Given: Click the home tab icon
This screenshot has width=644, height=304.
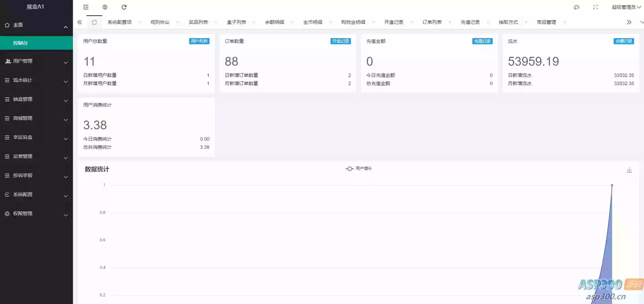Looking at the screenshot, I should click(94, 22).
